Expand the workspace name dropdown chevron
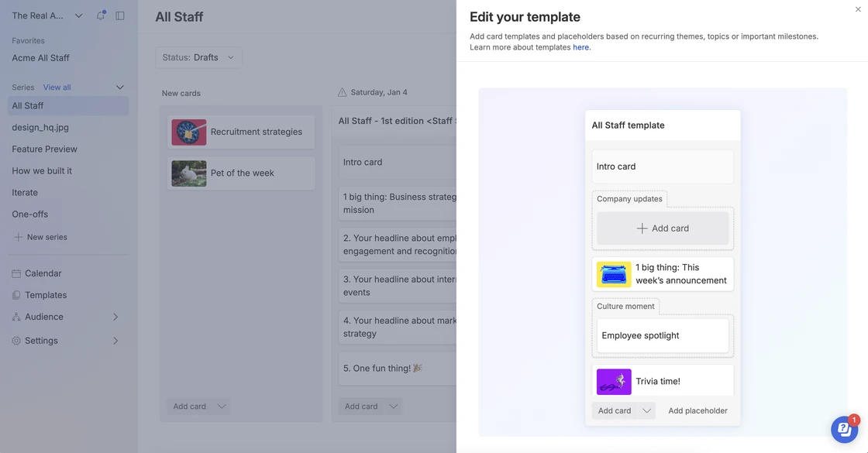 point(78,15)
